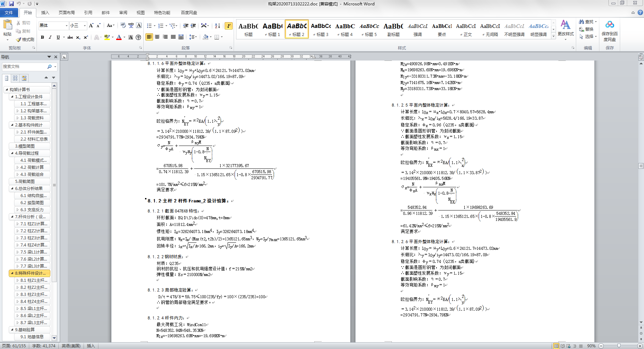The height and width of the screenshot is (349, 644).
Task: Click the subscript icon
Action: (78, 37)
